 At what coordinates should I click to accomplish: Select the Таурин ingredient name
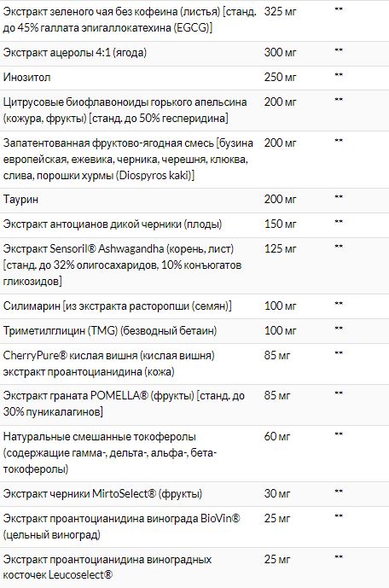[x=20, y=199]
